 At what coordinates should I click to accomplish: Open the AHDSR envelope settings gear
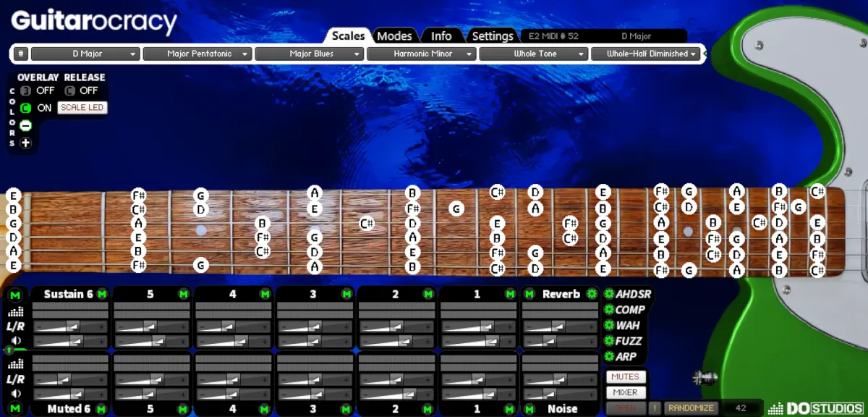pos(608,294)
